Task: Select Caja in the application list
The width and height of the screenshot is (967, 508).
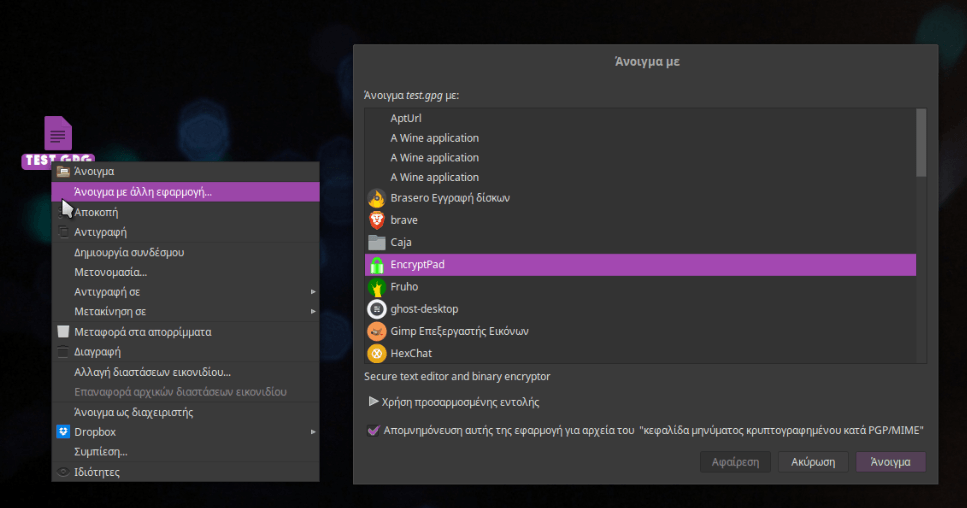Action: (x=640, y=242)
